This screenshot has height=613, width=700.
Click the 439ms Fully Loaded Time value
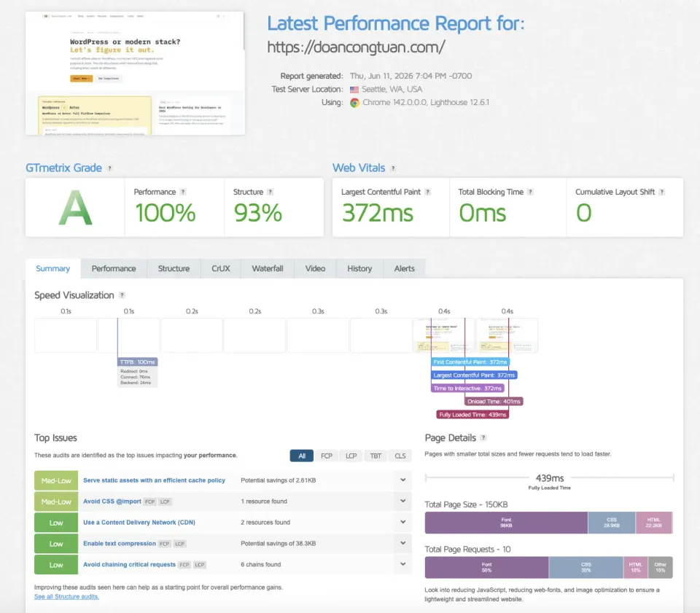coord(550,478)
